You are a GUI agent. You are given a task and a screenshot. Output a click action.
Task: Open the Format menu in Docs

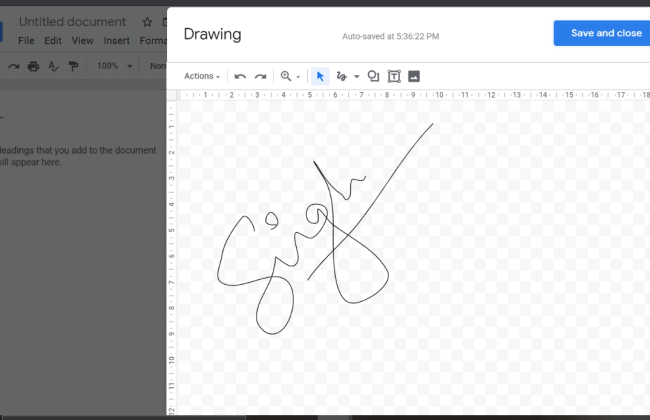point(153,41)
